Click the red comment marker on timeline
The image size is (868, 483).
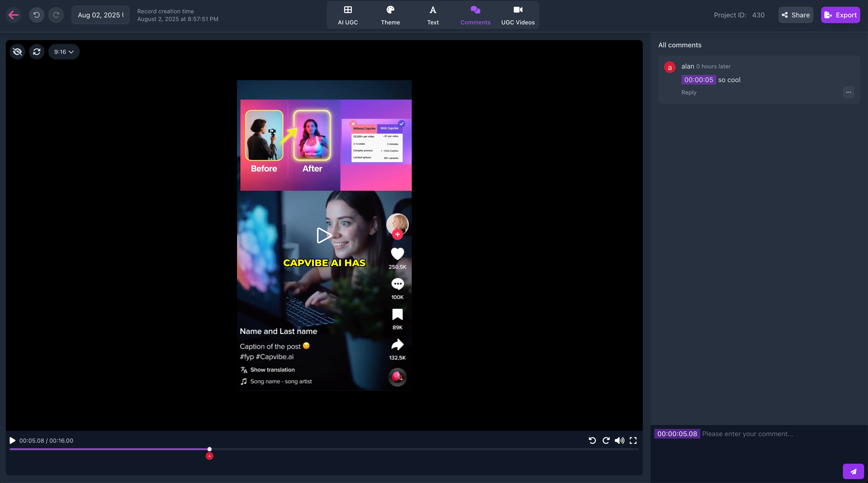point(209,456)
